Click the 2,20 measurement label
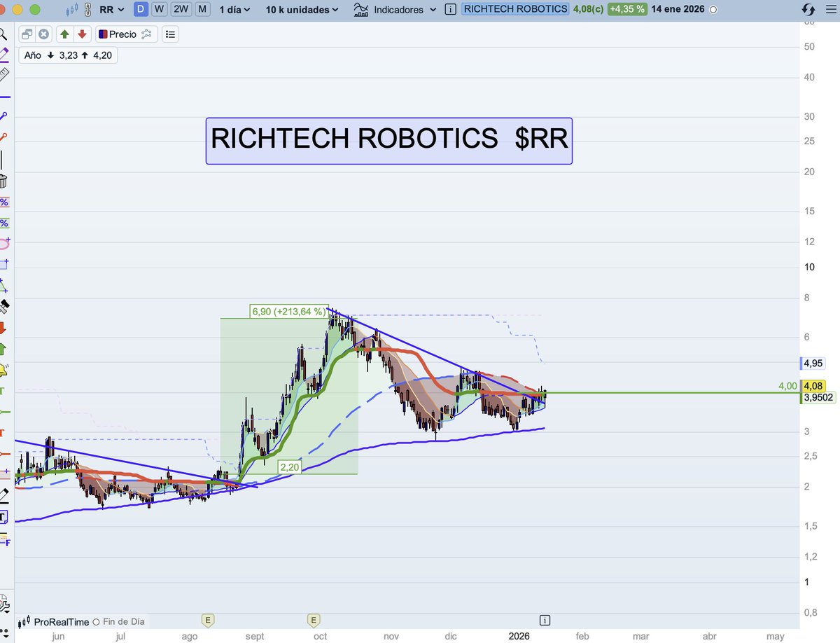The image size is (840, 643). pos(289,466)
